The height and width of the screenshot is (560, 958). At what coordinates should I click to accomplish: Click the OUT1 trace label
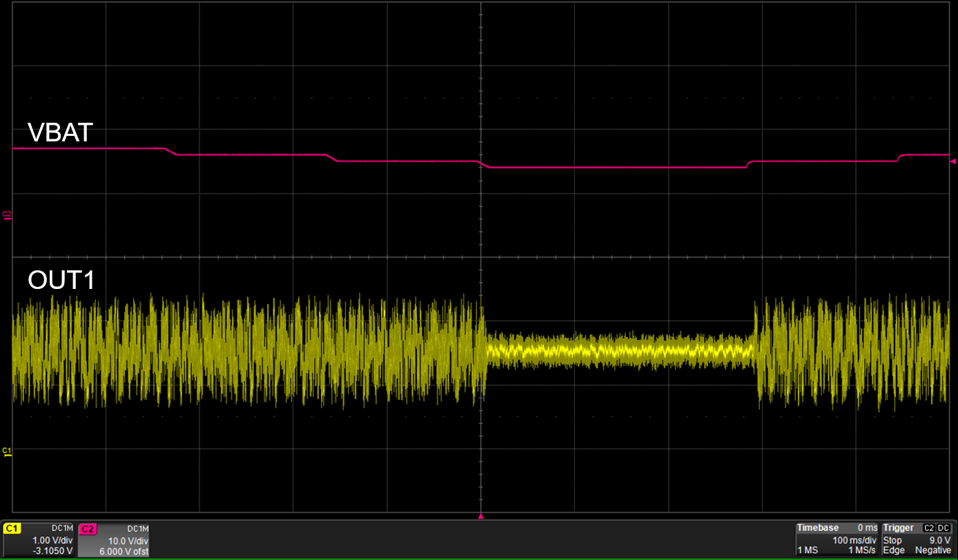click(61, 280)
